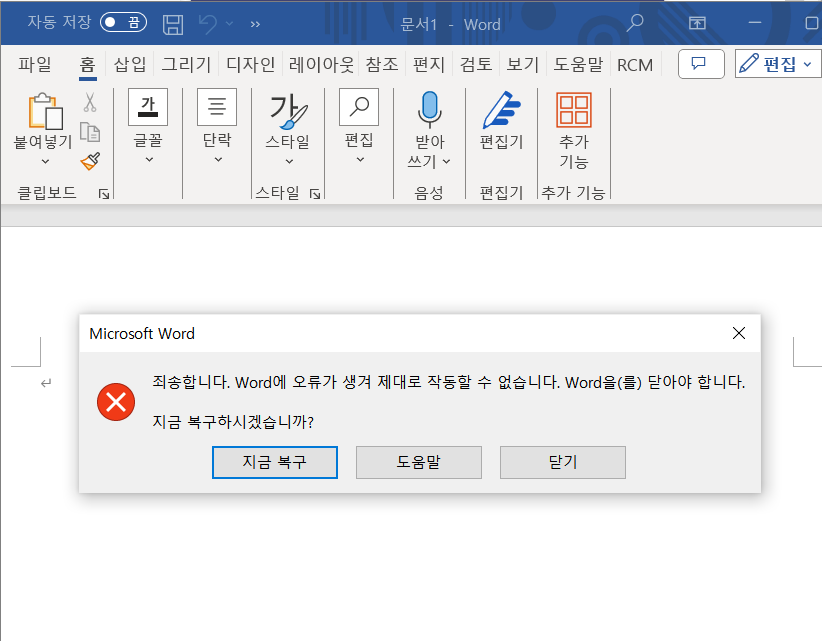Expand the Quick Access toolbar overflow chevrons

(x=255, y=24)
